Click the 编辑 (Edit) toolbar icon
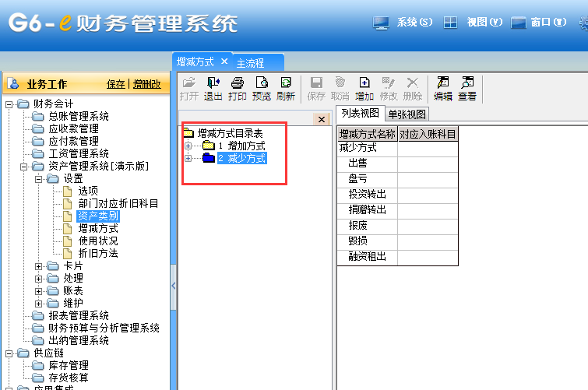The width and height of the screenshot is (588, 390). (x=442, y=88)
